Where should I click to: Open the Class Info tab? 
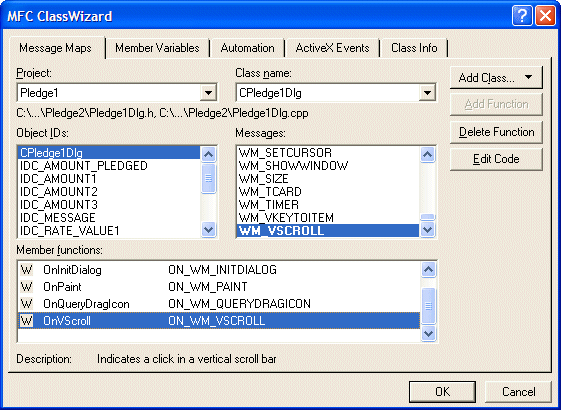(414, 48)
